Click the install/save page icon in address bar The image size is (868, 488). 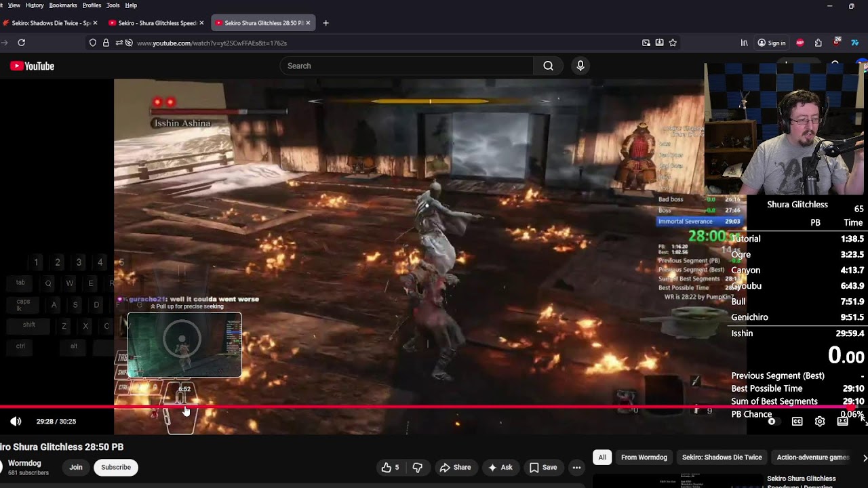click(x=659, y=43)
